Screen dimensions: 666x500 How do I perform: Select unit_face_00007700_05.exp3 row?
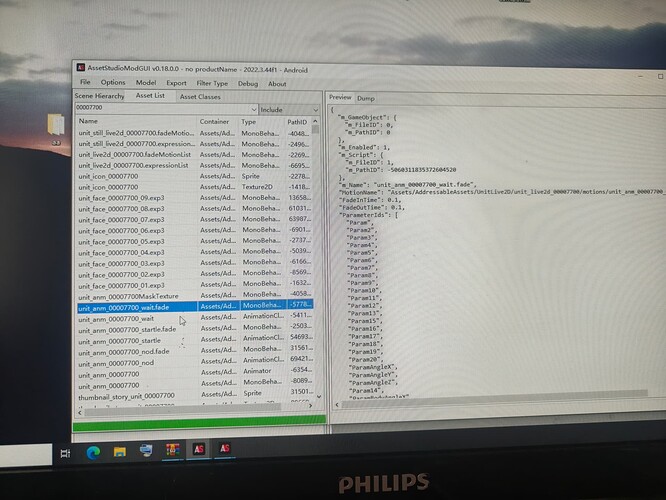tap(195, 241)
